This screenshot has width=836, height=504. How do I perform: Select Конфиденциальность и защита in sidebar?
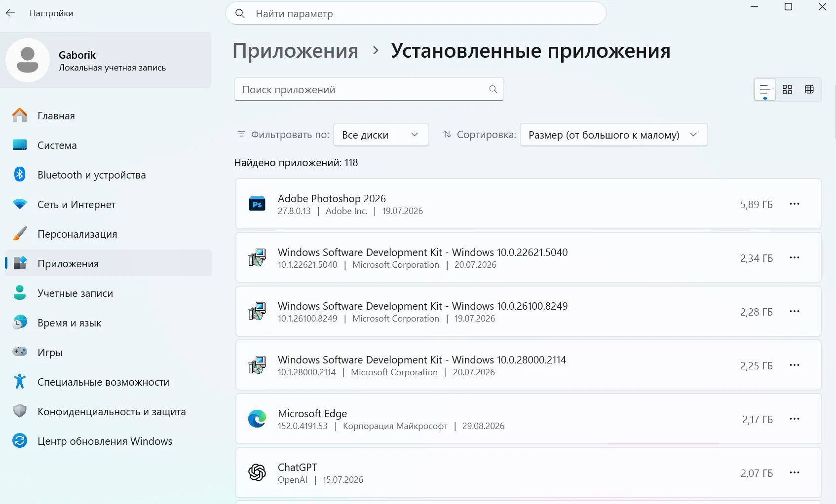(x=108, y=411)
